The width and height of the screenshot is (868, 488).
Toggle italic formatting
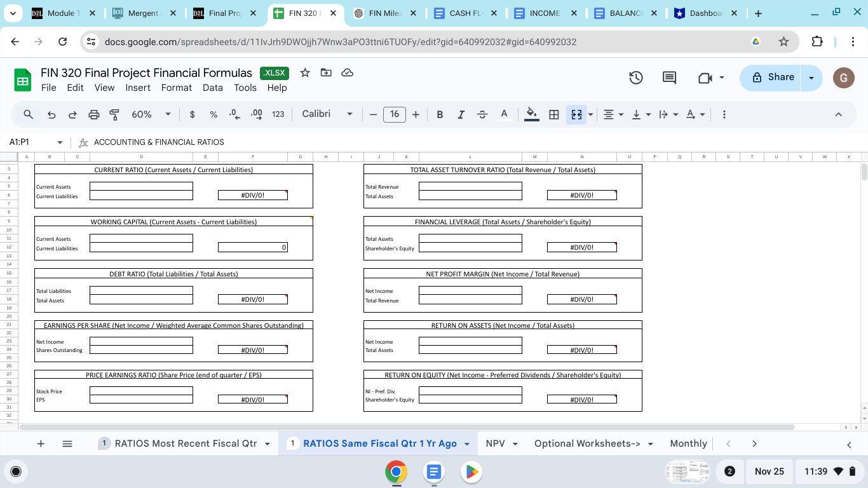pos(461,114)
